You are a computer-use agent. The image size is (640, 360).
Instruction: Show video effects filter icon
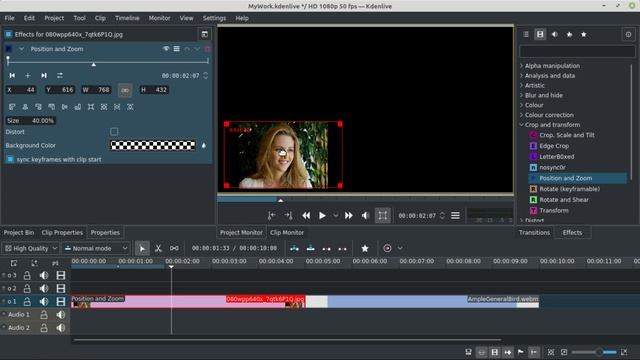pos(540,35)
